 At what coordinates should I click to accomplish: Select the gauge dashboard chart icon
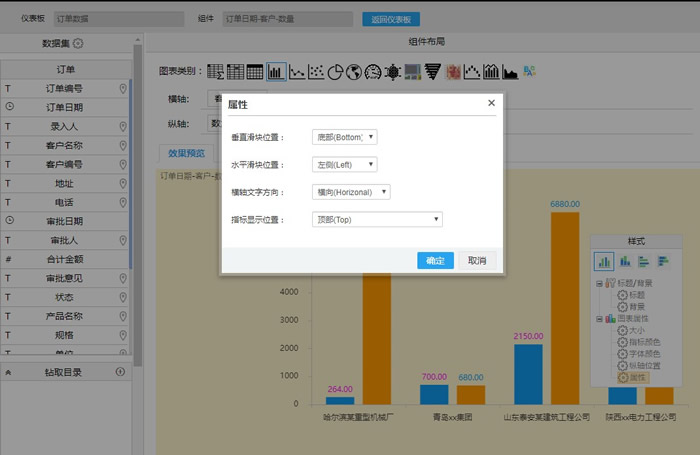(373, 72)
